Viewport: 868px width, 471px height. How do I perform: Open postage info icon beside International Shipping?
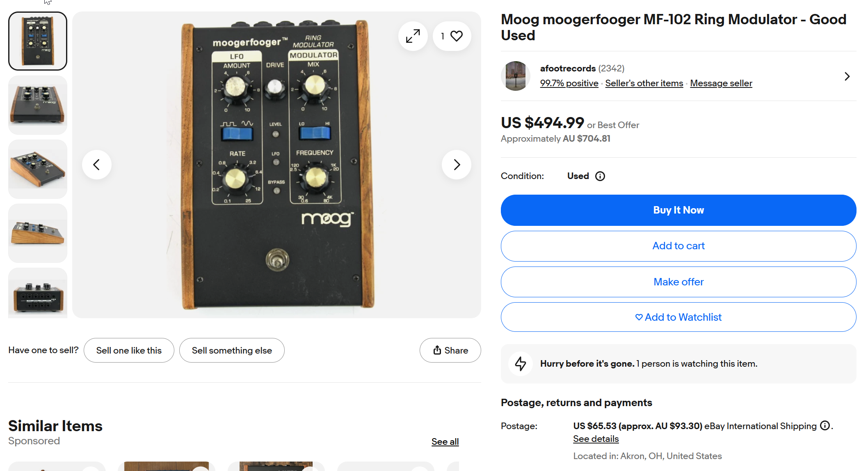tap(825, 426)
